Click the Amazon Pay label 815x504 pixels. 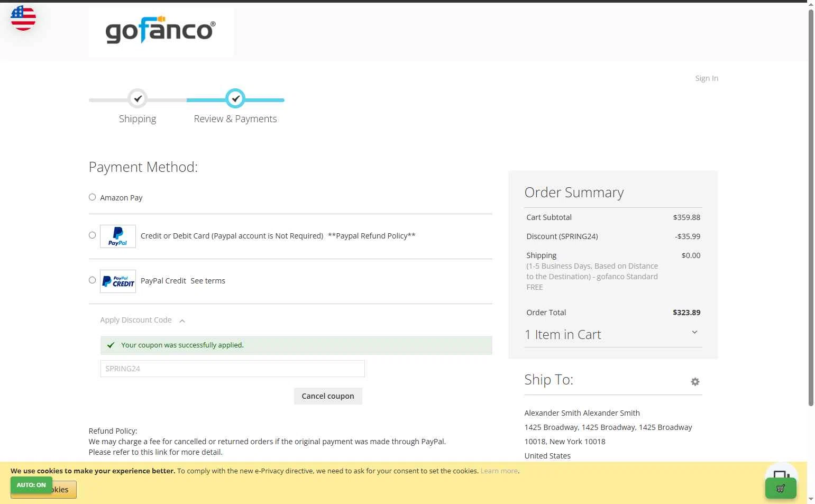click(121, 198)
